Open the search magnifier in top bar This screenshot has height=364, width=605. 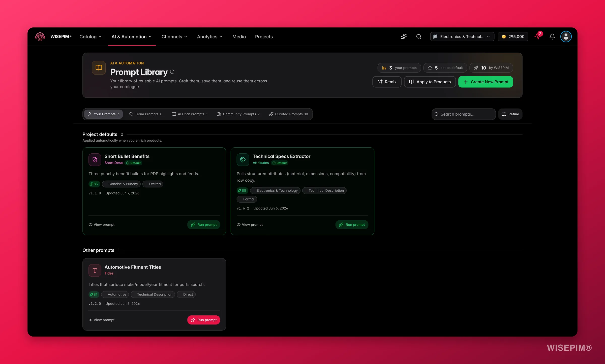click(419, 37)
